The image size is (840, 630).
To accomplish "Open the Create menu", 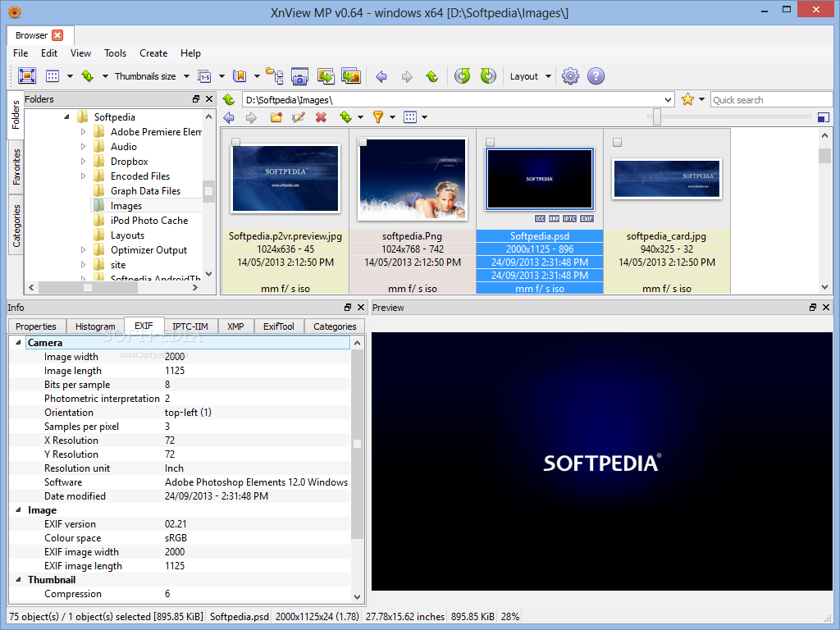I will point(153,53).
